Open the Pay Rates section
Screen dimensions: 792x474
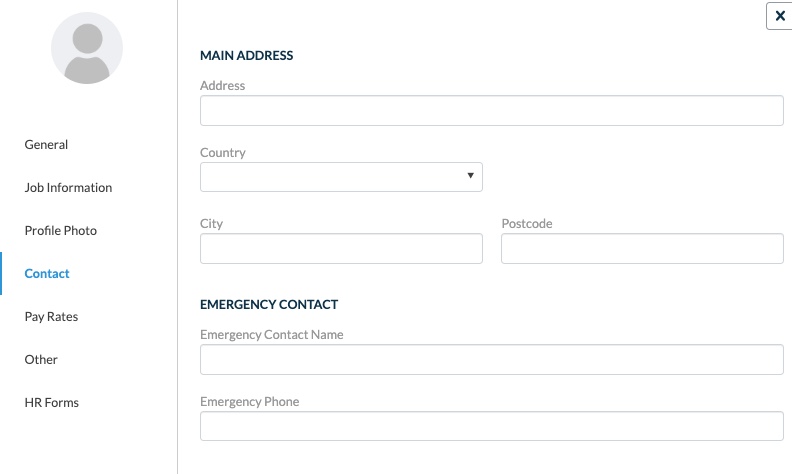pyautogui.click(x=52, y=317)
